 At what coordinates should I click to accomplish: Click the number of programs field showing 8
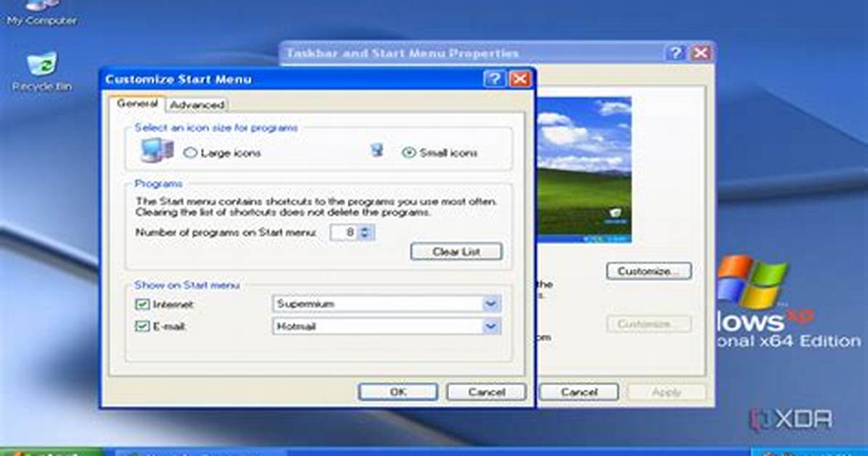click(344, 232)
